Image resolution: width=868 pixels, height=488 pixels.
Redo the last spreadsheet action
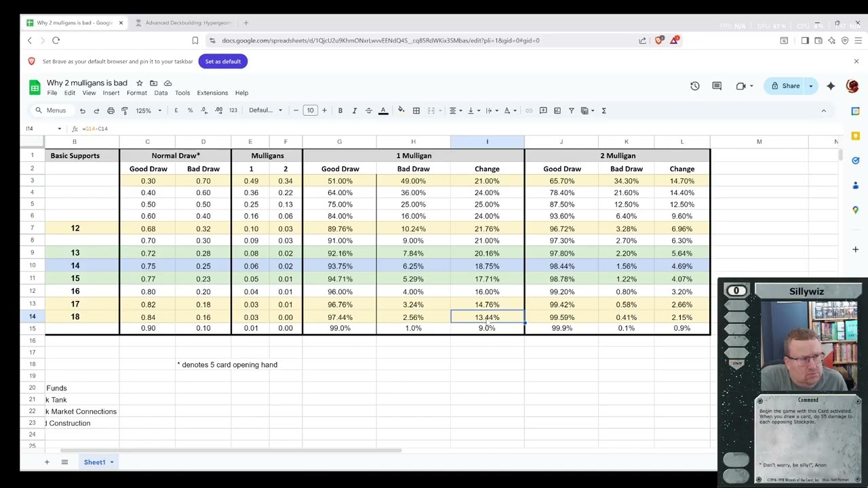tap(96, 110)
